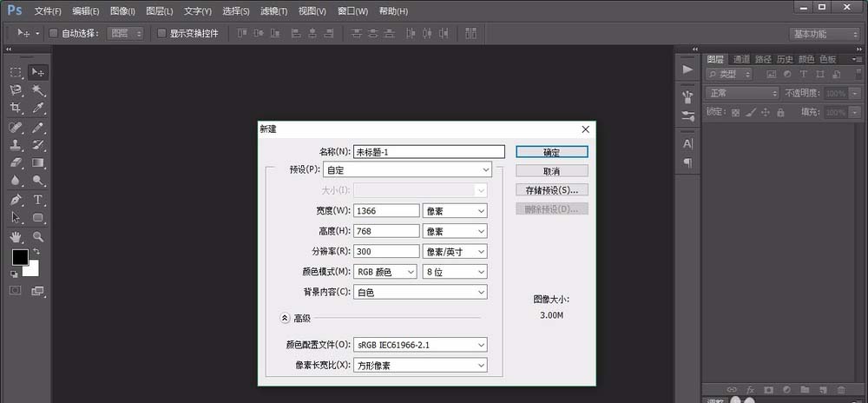This screenshot has width=868, height=403.
Task: Activate the Hand tool
Action: pos(16,236)
